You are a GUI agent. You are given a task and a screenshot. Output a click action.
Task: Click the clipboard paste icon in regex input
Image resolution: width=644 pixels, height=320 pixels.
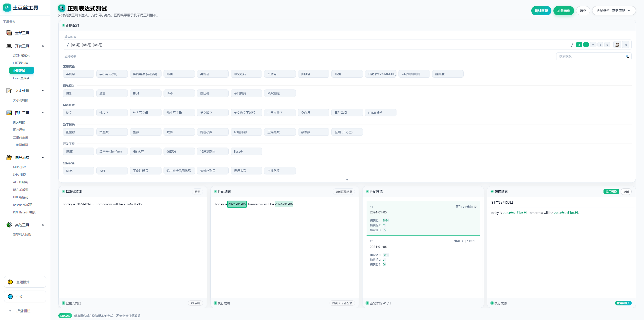point(617,45)
